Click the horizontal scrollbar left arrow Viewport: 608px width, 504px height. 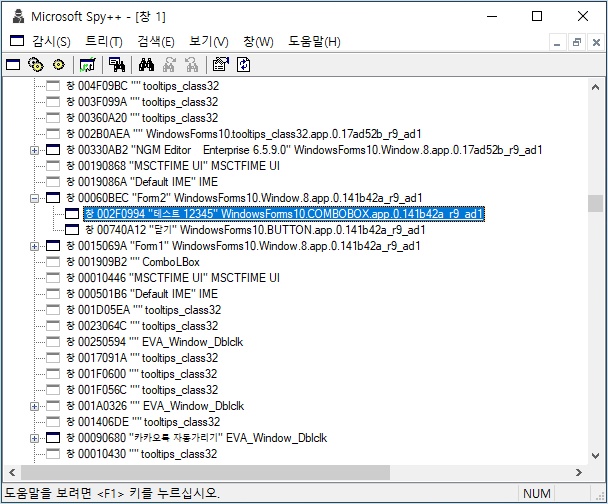(12, 472)
